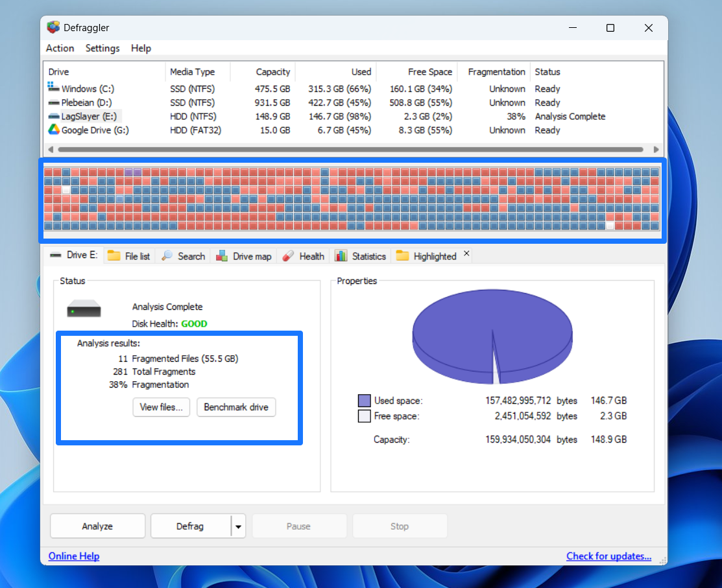Click the File list folder icon
722x588 pixels.
[x=112, y=255]
